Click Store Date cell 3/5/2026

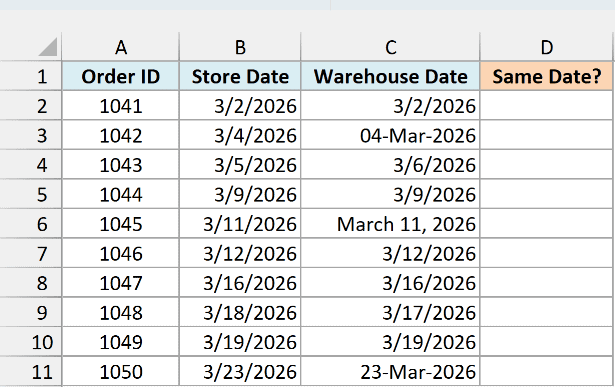(x=240, y=165)
